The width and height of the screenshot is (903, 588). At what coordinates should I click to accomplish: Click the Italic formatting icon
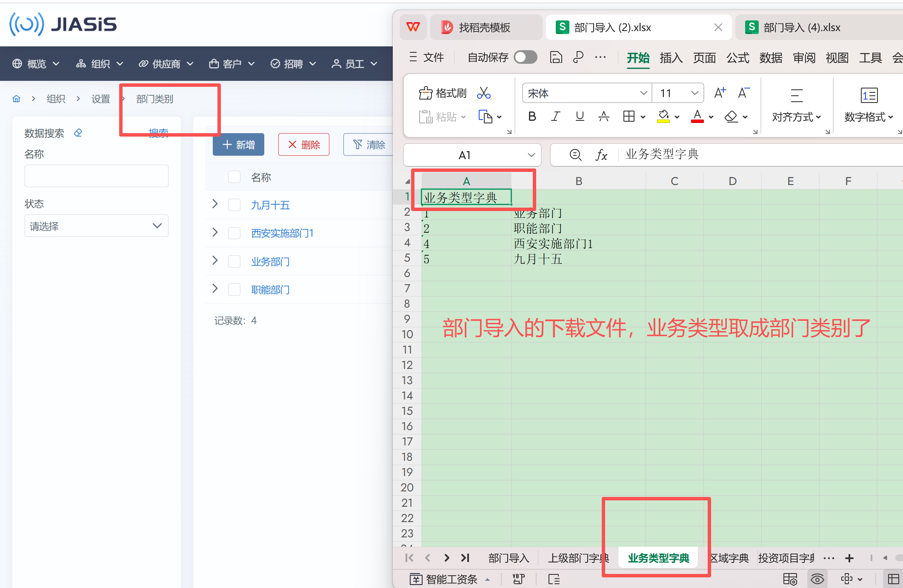pyautogui.click(x=555, y=117)
